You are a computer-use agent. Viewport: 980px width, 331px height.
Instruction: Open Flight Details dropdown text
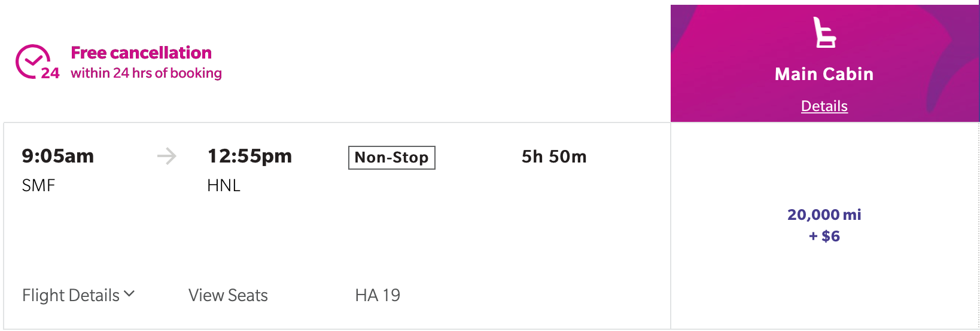pos(71,295)
